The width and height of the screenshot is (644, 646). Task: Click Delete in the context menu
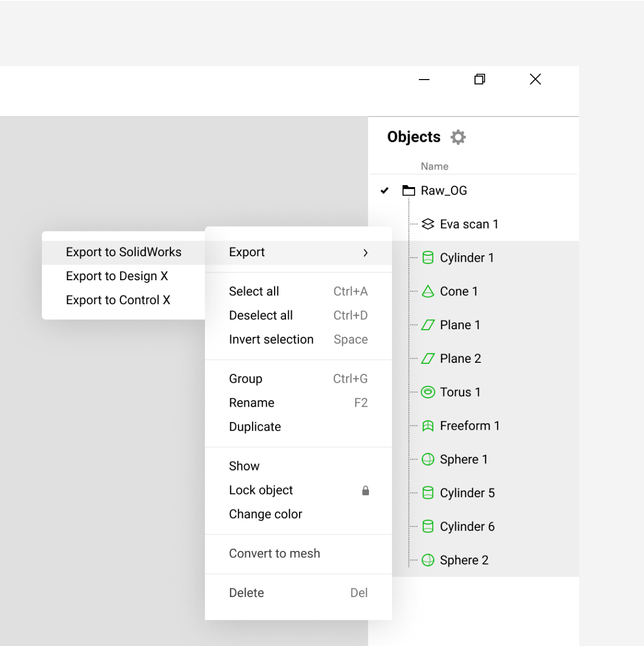[x=246, y=593]
